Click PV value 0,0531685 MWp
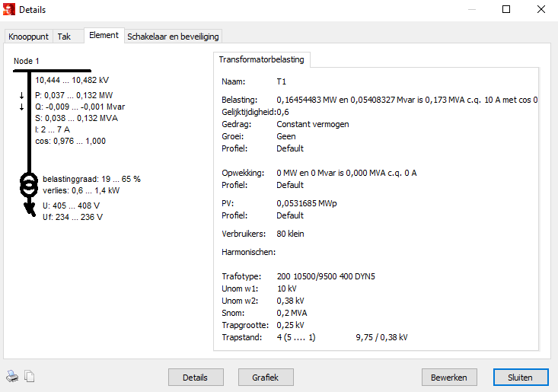This screenshot has width=558, height=392. pyautogui.click(x=307, y=203)
